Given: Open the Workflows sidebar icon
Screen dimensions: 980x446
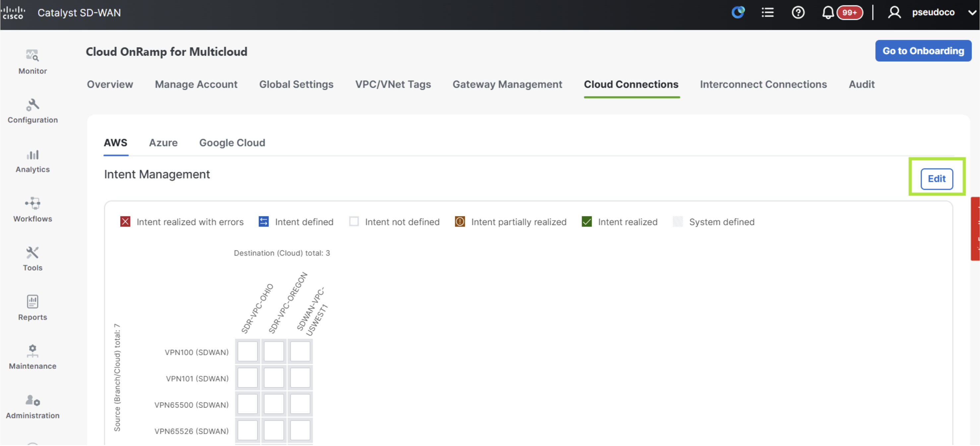Looking at the screenshot, I should coord(32,203).
